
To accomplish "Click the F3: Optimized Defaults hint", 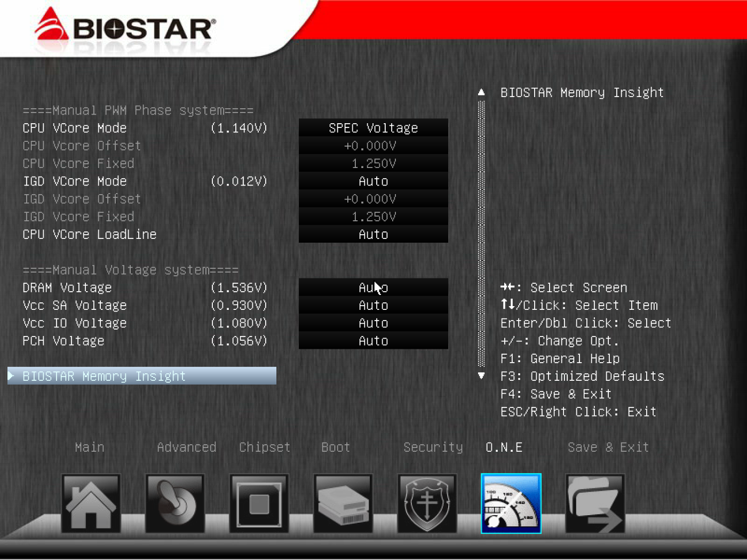I will tap(583, 376).
